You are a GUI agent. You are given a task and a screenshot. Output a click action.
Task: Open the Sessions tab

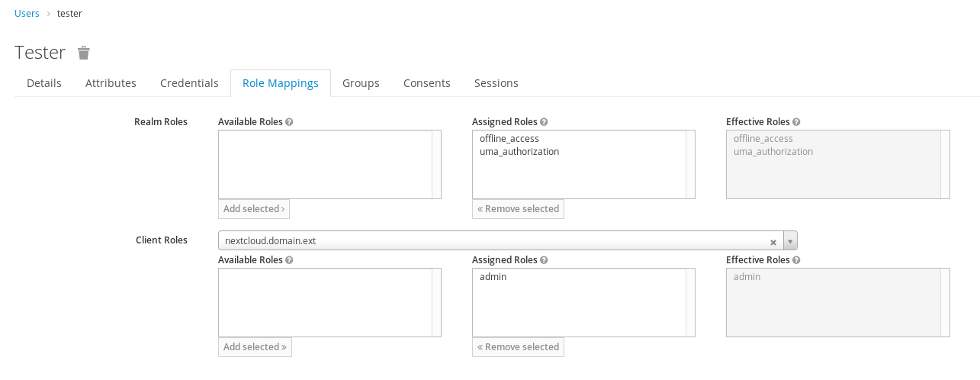[x=496, y=83]
